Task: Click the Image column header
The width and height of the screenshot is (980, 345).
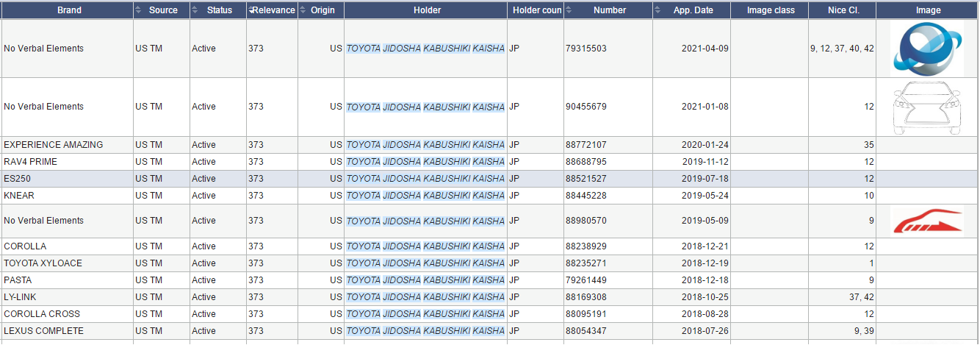Action: pyautogui.click(x=929, y=10)
